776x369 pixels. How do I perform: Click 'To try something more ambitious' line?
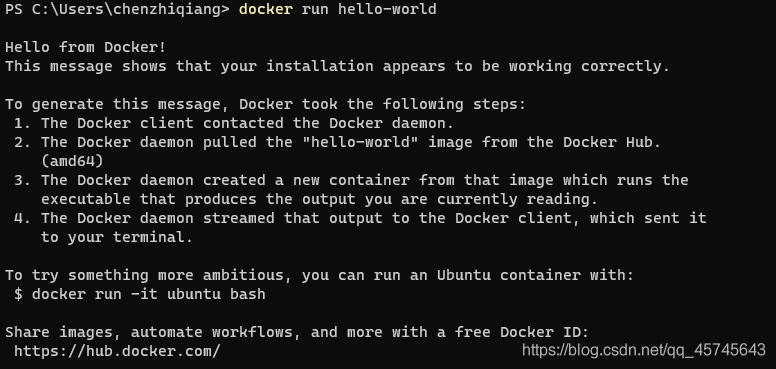[x=319, y=276]
